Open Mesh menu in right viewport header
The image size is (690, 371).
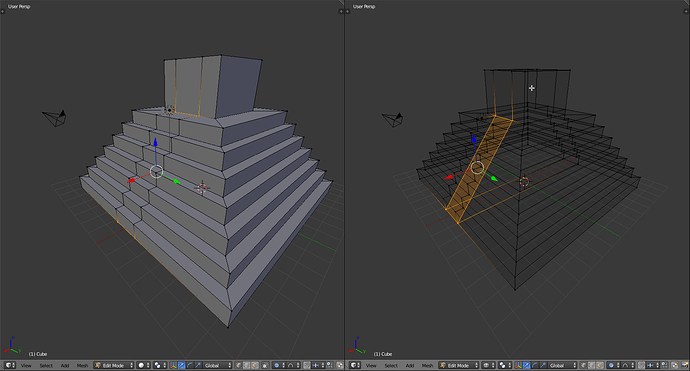point(427,365)
